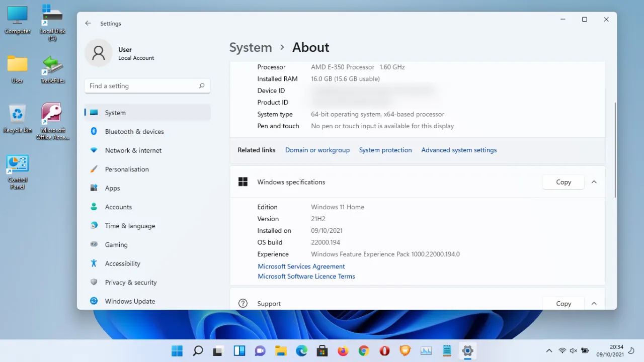Open Chat on the taskbar
The image size is (644, 362).
pos(260,351)
